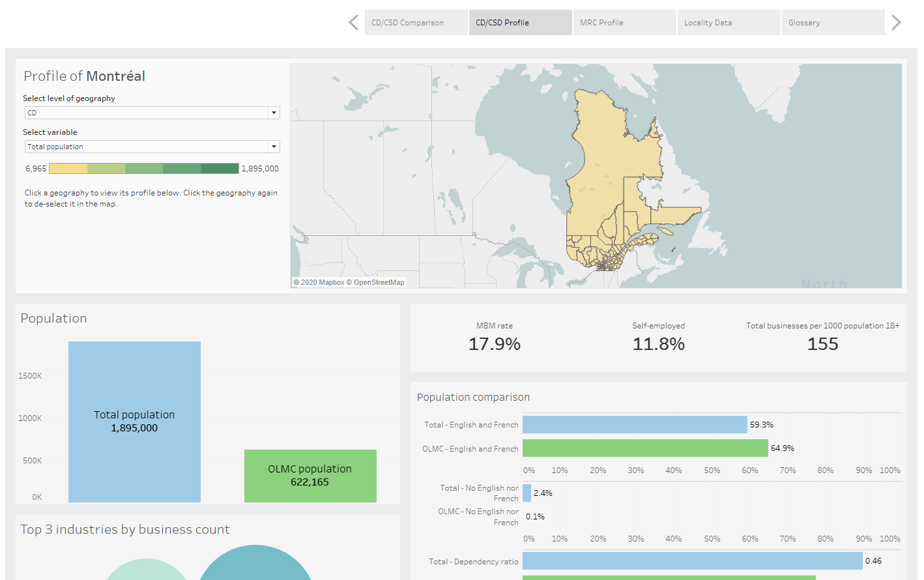Click the 'MBM rate' label

[x=495, y=326]
